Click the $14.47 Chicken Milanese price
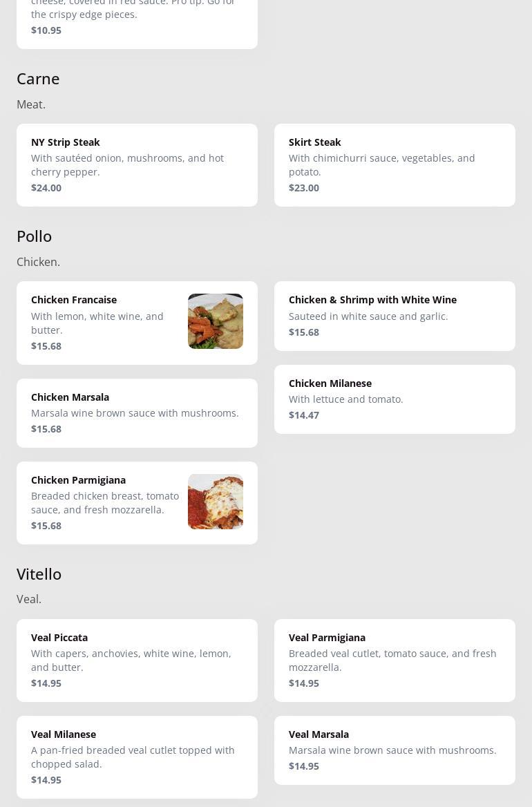Viewport: 532px width, 807px height. pyautogui.click(x=304, y=415)
